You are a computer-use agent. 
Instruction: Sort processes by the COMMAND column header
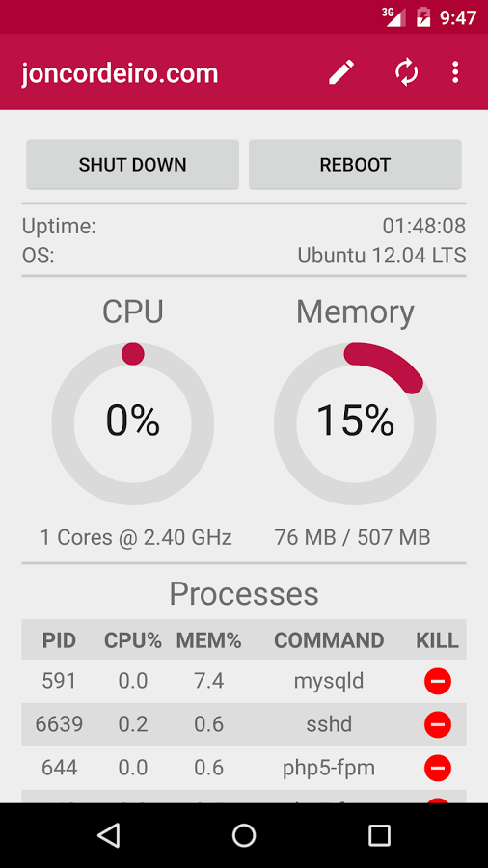point(329,640)
